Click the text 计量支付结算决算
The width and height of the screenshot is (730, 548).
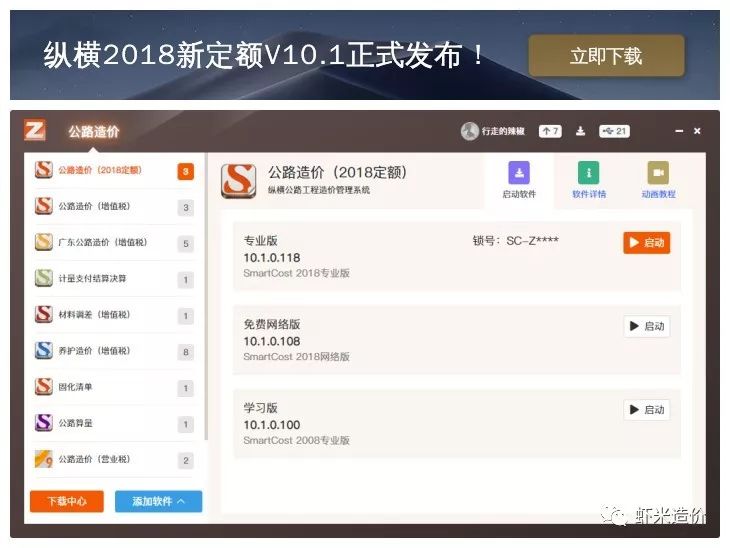tap(92, 278)
